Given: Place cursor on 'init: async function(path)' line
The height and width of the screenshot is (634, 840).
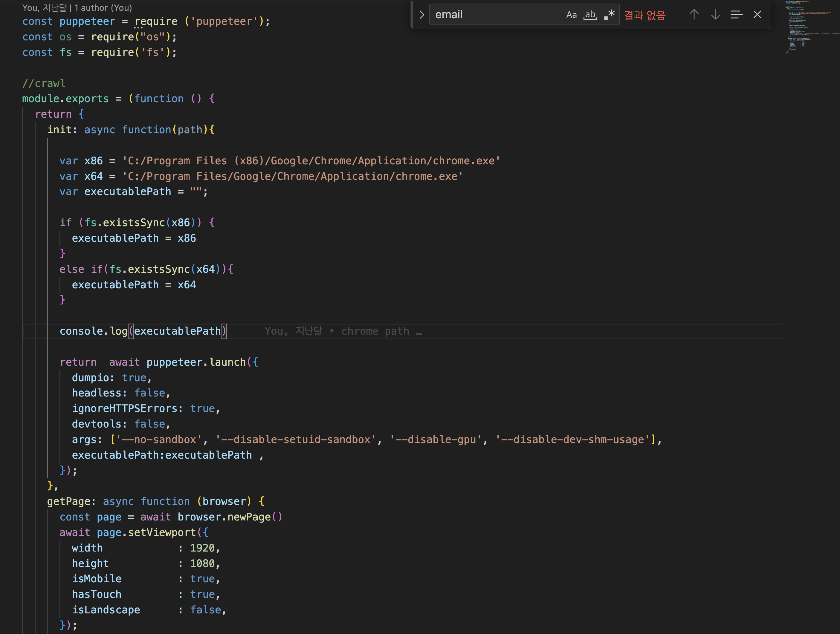Looking at the screenshot, I should click(131, 130).
